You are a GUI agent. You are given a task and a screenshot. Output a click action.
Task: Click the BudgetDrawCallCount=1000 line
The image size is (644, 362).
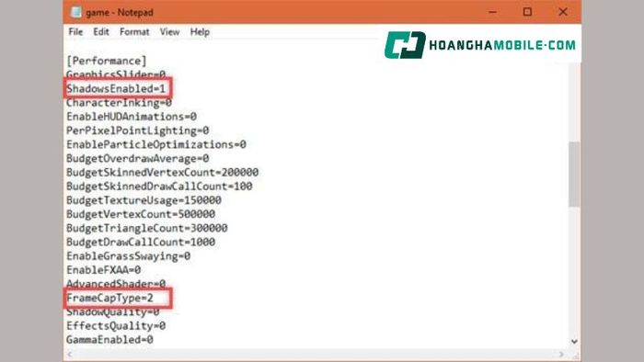[x=141, y=242]
